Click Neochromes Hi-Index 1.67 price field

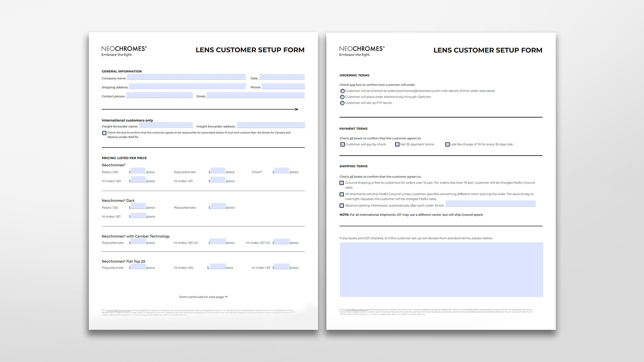point(218,180)
